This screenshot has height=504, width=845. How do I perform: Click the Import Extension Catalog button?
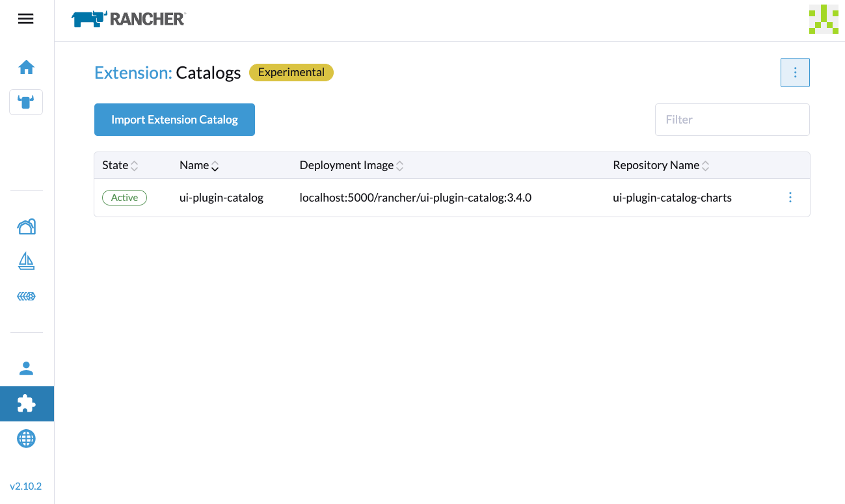click(174, 120)
